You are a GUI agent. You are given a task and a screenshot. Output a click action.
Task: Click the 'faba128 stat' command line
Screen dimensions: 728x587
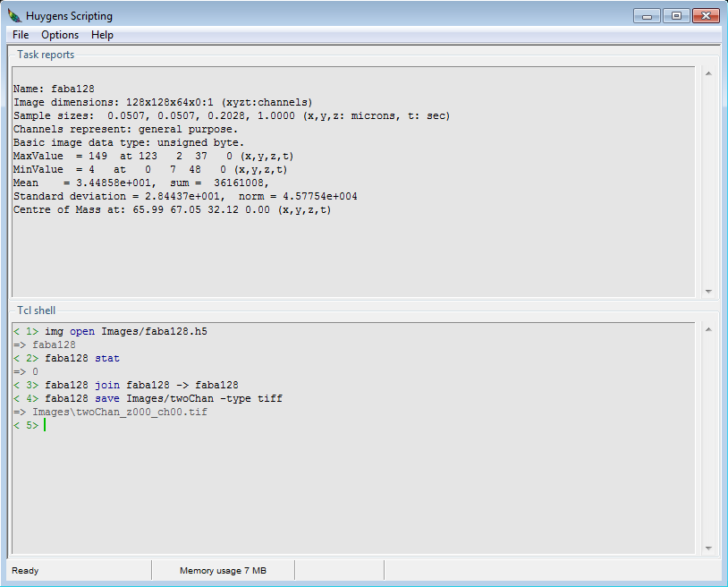coord(82,358)
